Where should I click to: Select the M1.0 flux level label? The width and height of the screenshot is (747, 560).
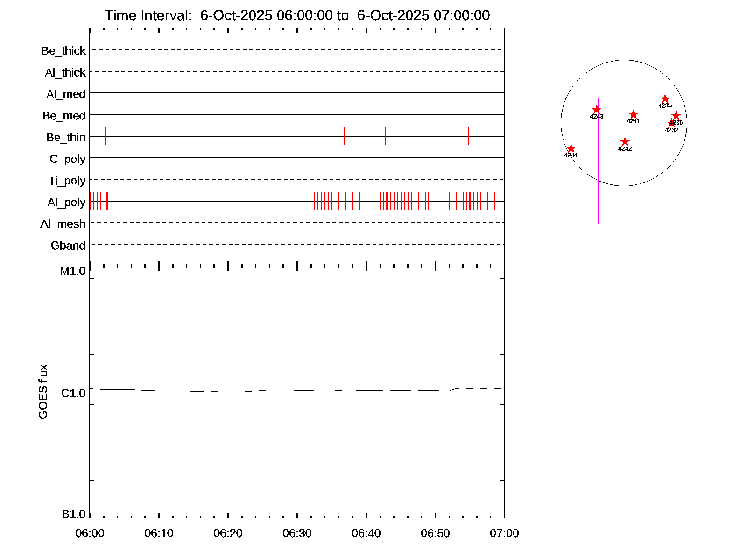tap(73, 271)
